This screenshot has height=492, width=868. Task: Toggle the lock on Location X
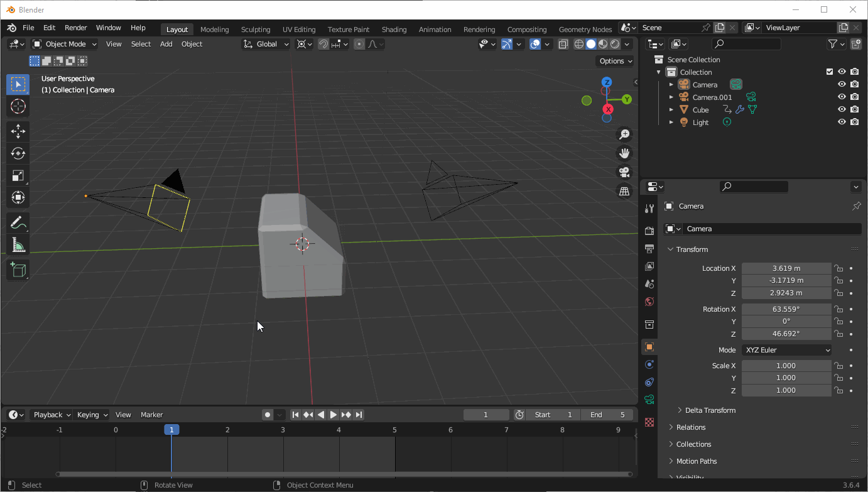(838, 268)
